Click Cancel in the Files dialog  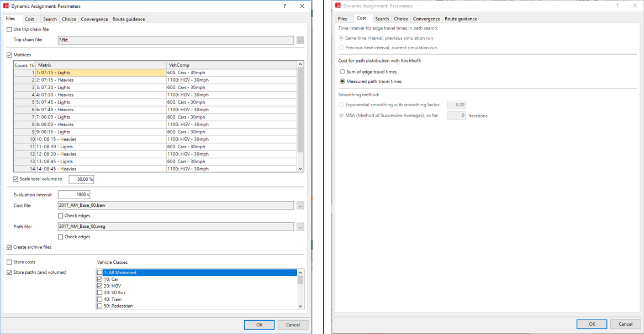point(293,325)
